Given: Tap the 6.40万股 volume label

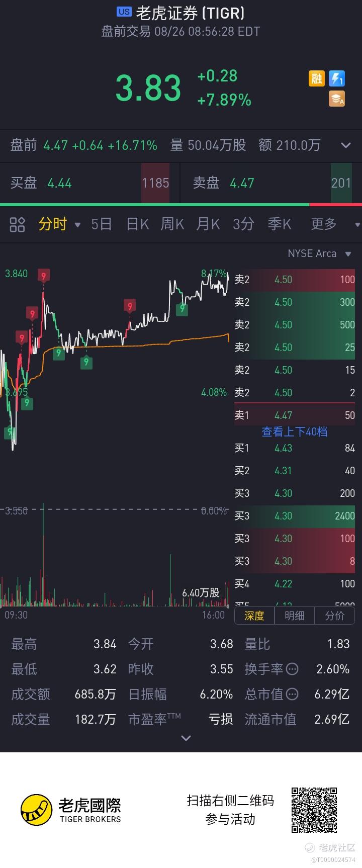Looking at the screenshot, I should [x=201, y=593].
